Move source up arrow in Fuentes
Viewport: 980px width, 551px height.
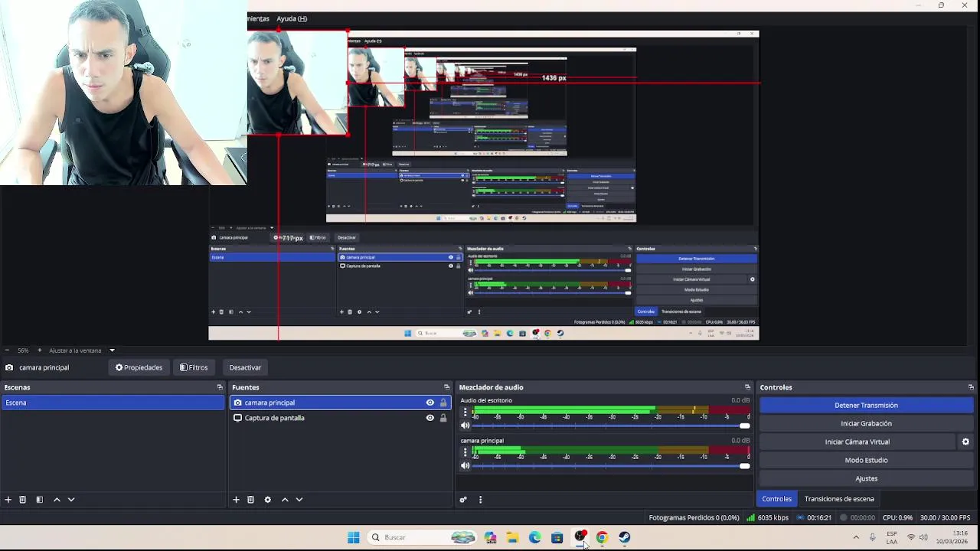point(285,500)
